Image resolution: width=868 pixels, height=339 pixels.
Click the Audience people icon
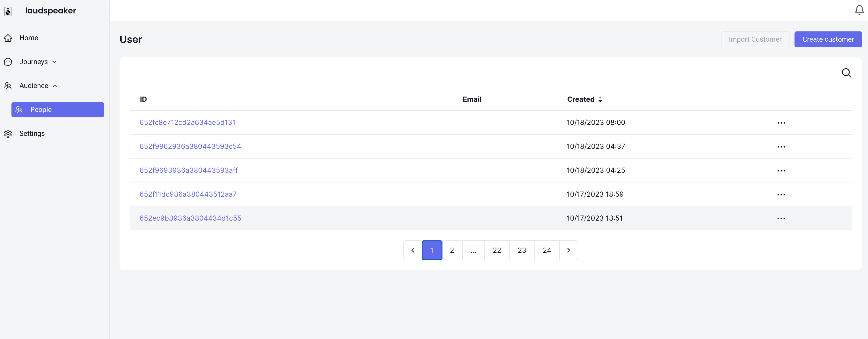click(x=8, y=85)
